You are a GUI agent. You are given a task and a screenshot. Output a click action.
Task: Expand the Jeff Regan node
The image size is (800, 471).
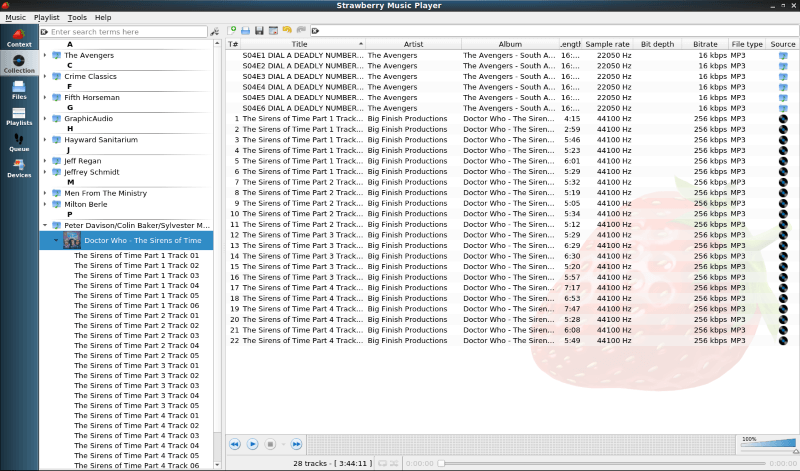[45, 161]
